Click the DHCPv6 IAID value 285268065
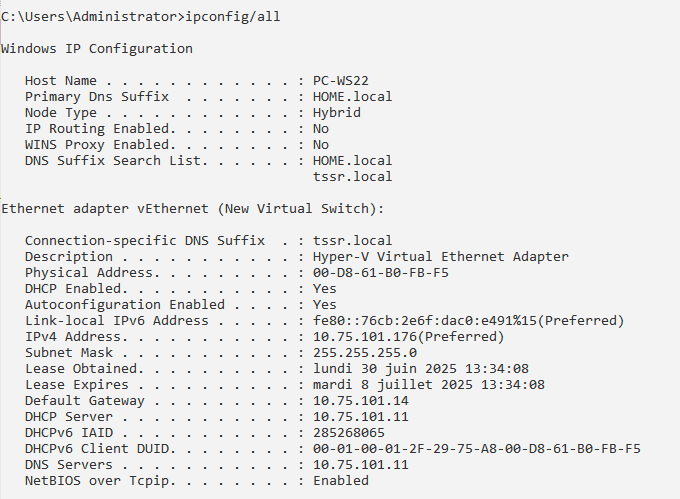The width and height of the screenshot is (680, 499). [x=348, y=432]
